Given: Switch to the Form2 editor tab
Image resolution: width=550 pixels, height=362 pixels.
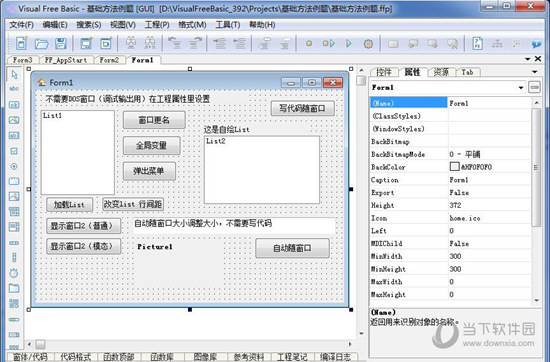Looking at the screenshot, I should point(109,60).
